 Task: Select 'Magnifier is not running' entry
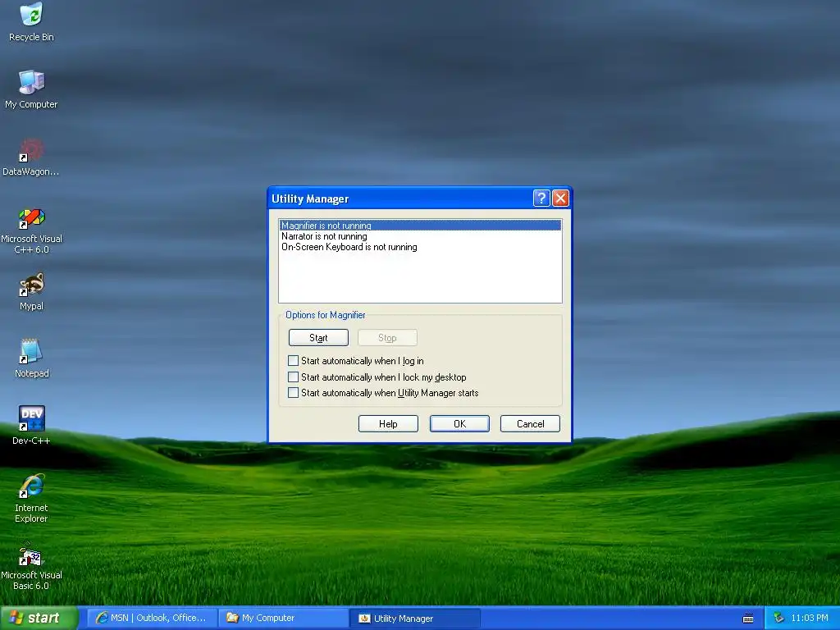click(420, 226)
